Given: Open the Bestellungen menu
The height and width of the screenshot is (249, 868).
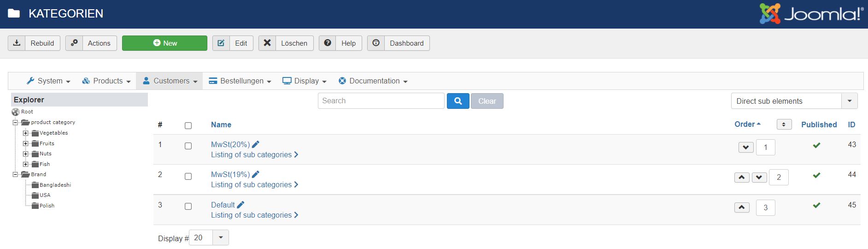Looking at the screenshot, I should tap(240, 81).
